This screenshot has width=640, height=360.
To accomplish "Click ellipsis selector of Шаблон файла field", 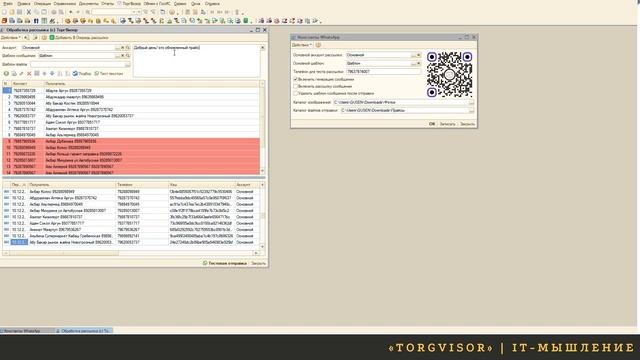I will tap(127, 64).
